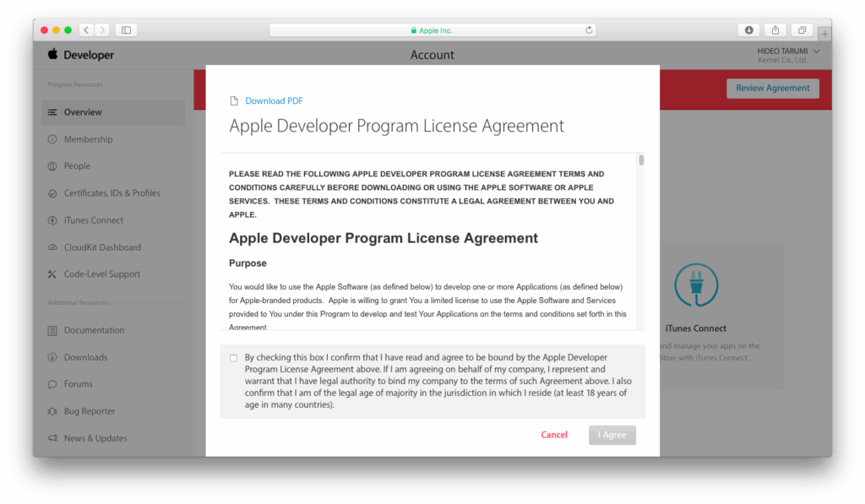Click the Share icon in Safari toolbar

(775, 30)
